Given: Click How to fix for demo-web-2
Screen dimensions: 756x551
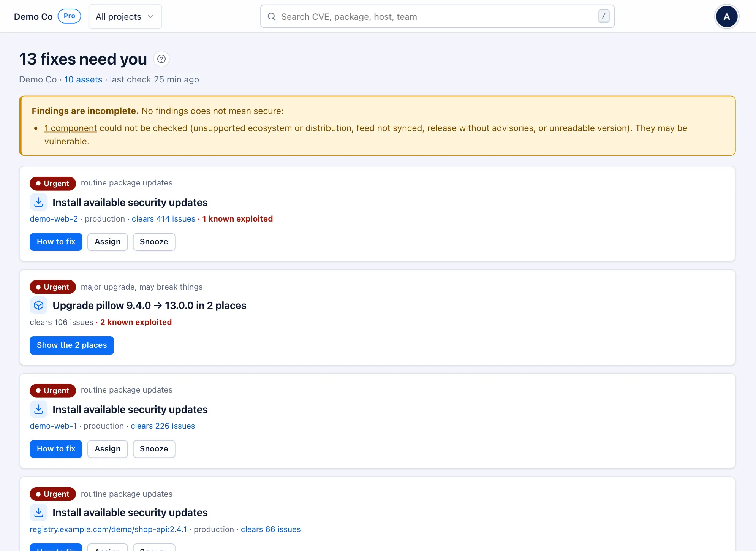Looking at the screenshot, I should tap(56, 242).
